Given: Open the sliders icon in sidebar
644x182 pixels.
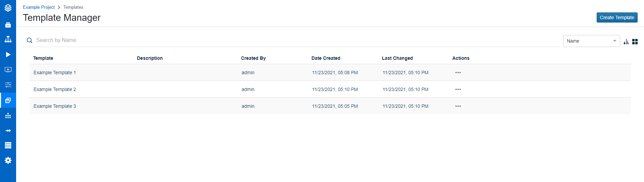Looking at the screenshot, I should click(8, 85).
